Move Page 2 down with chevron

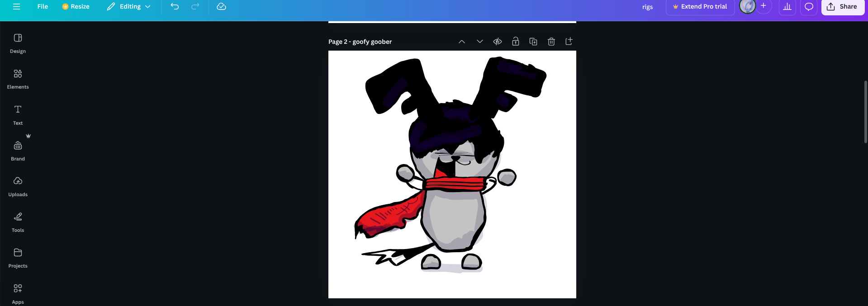pyautogui.click(x=480, y=42)
